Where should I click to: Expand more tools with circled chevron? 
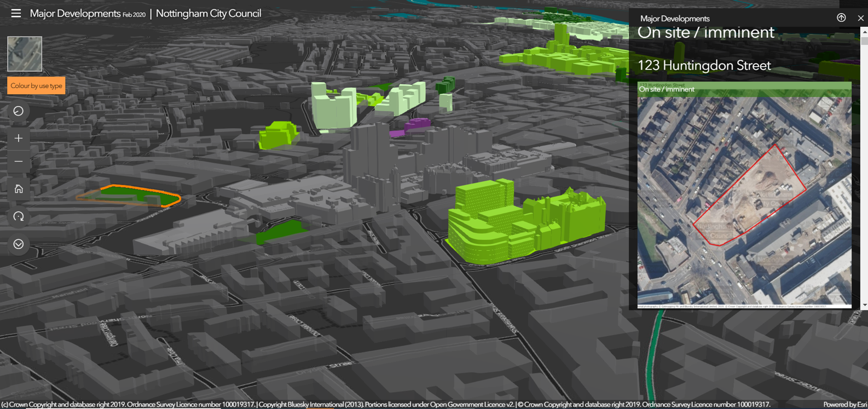pos(19,244)
